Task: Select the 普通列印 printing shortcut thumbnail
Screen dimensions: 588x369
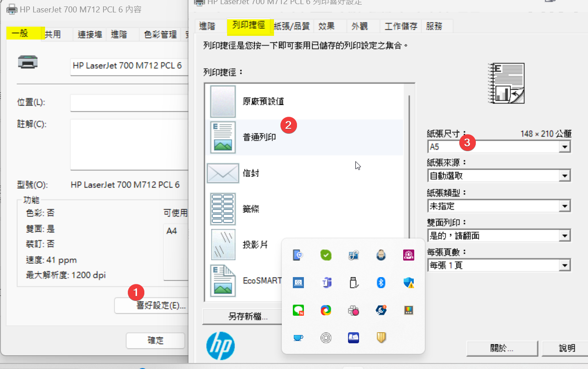Action: pos(223,137)
